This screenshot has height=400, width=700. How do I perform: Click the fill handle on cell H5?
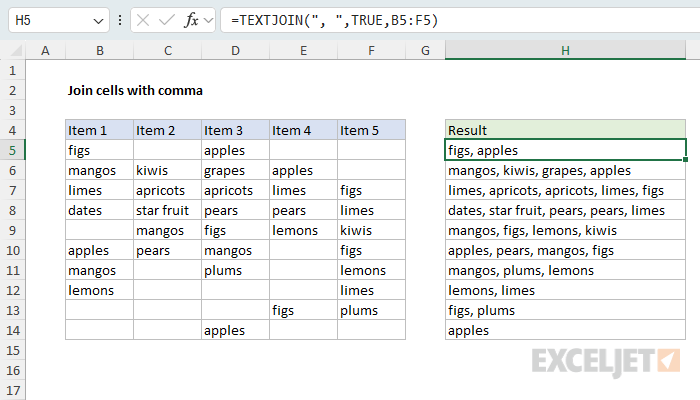[685, 159]
